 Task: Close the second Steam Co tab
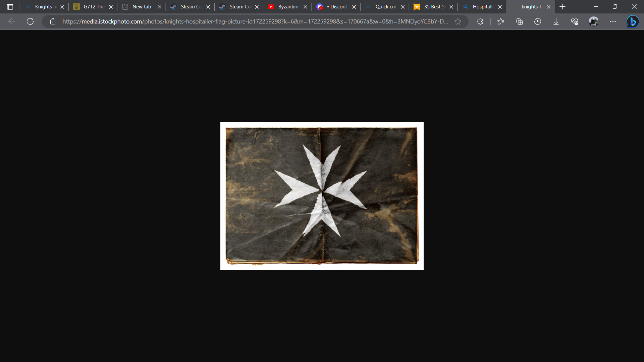tap(257, 7)
